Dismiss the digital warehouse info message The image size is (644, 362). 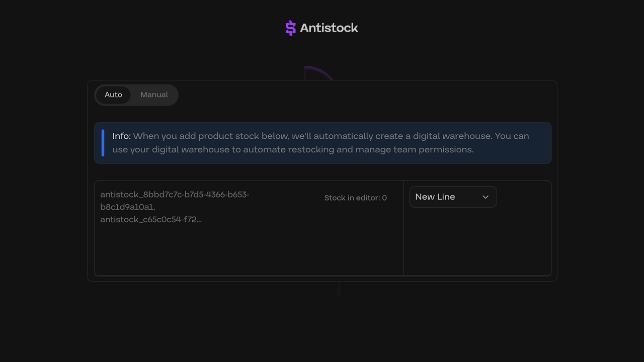[323, 143]
